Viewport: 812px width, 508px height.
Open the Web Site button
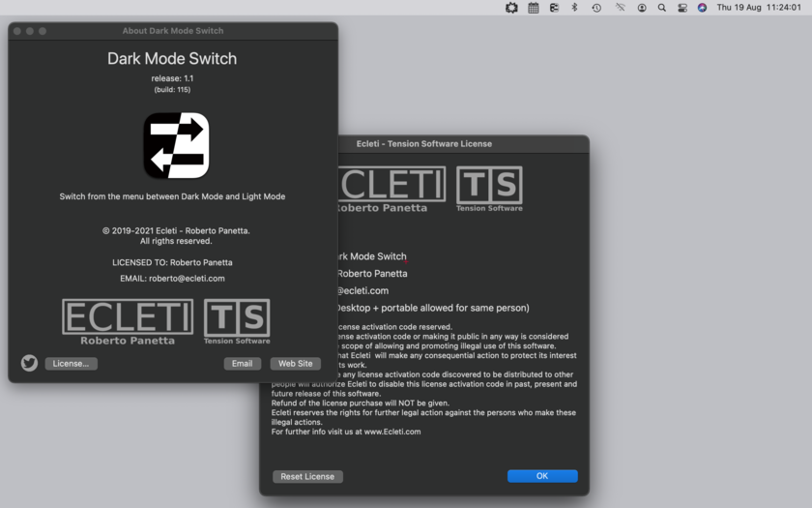[295, 364]
